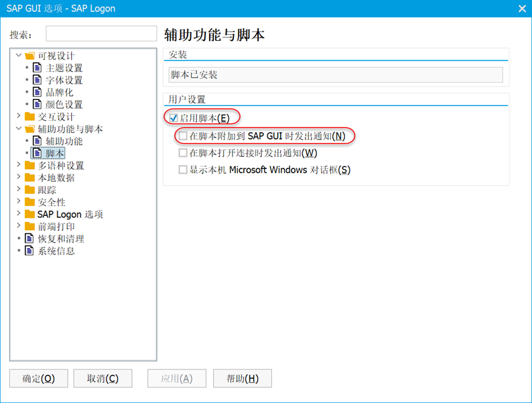Click the 取消(C) button
532x403 pixels.
tap(103, 378)
